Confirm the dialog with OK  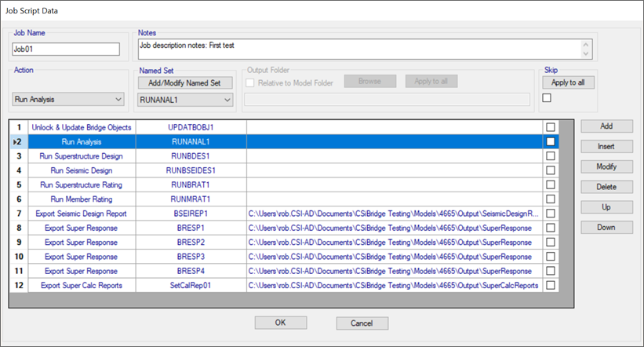coord(280,323)
